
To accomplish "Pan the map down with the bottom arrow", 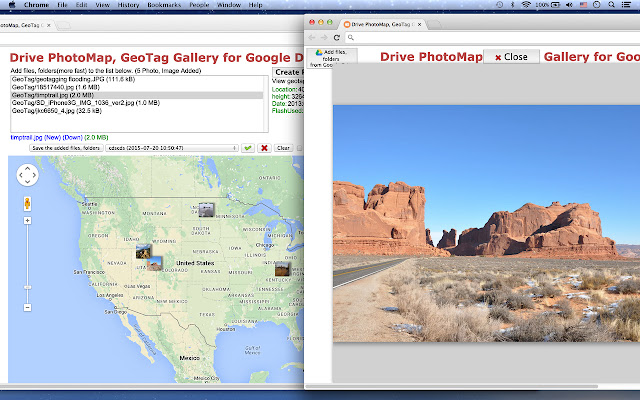I will [x=27, y=182].
